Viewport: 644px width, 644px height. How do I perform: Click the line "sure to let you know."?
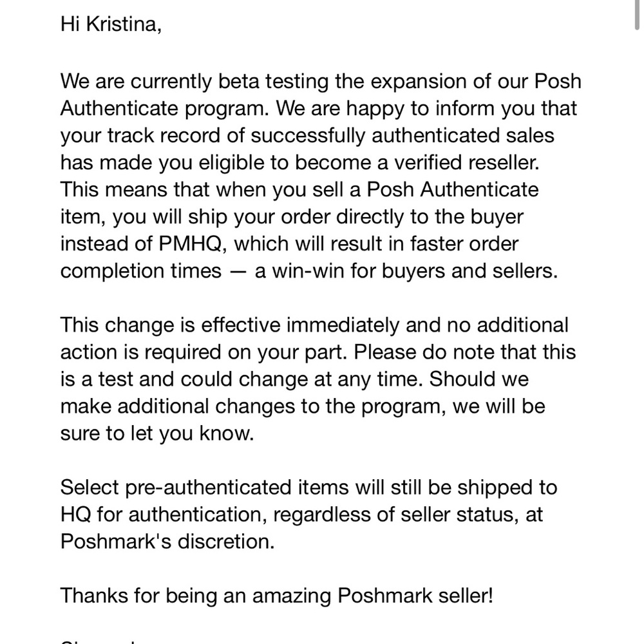tap(157, 433)
